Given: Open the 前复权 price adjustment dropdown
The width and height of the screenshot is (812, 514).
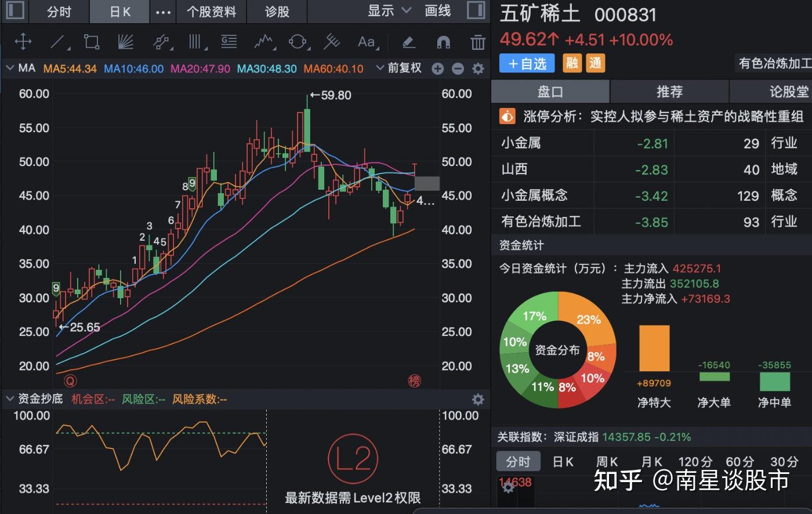Looking at the screenshot, I should [x=399, y=68].
